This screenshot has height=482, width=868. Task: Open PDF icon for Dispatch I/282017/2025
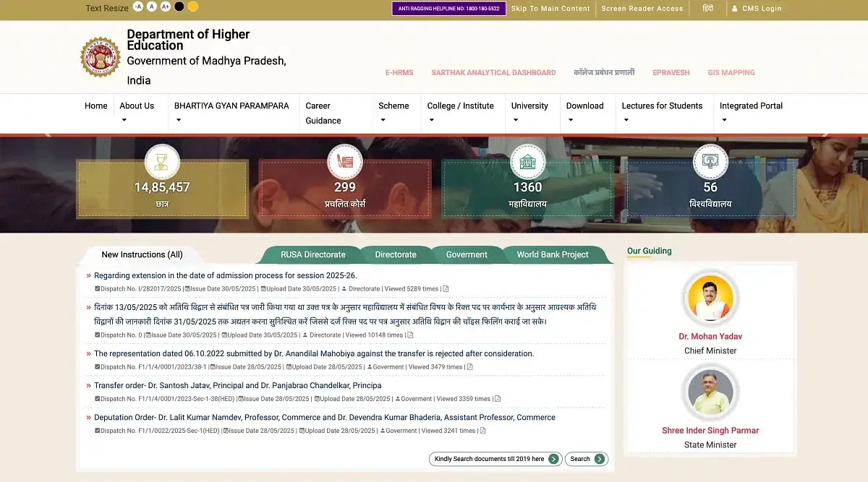[446, 288]
